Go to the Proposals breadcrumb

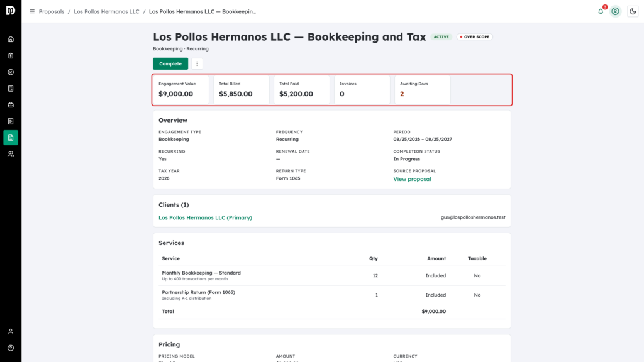click(52, 11)
